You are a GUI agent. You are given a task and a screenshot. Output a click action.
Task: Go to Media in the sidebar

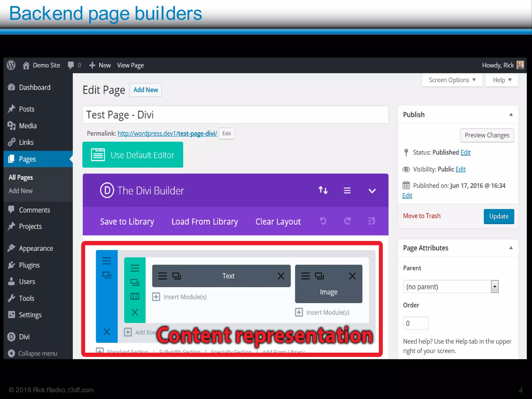(x=28, y=126)
